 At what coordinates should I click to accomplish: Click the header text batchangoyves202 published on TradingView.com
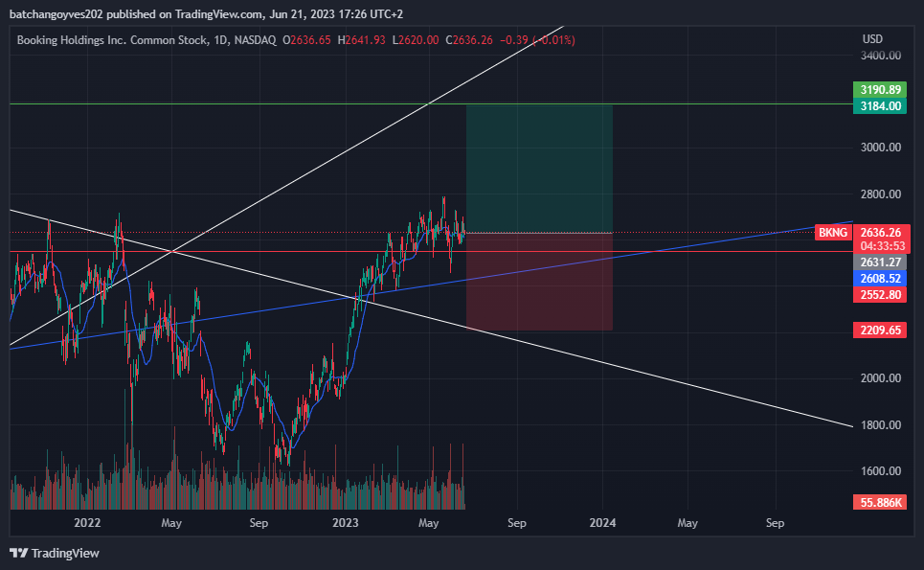[136, 13]
